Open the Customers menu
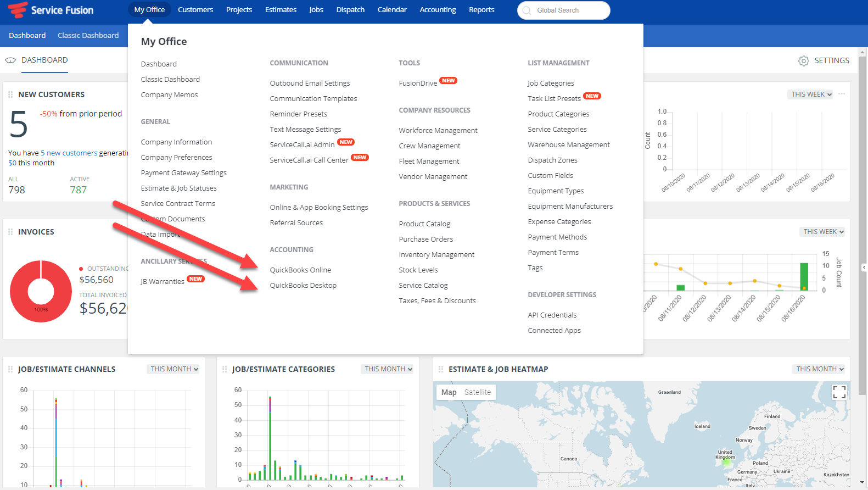868x490 pixels. 195,10
